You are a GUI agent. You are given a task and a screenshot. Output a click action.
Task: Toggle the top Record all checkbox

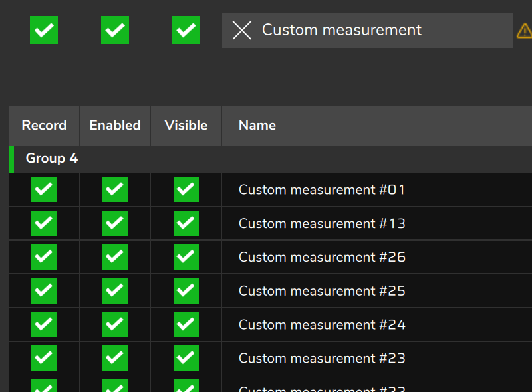(44, 30)
